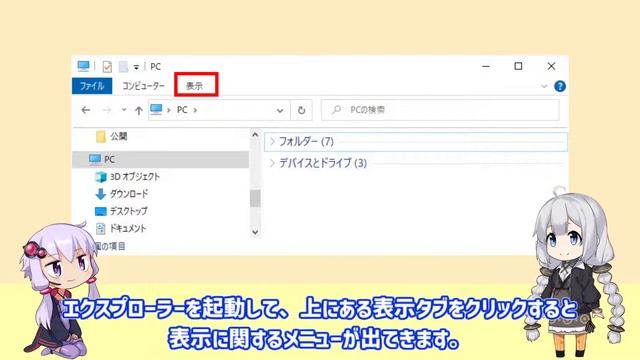This screenshot has width=640, height=360.
Task: Expand the フォルダー (7) group
Action: pos(272,142)
